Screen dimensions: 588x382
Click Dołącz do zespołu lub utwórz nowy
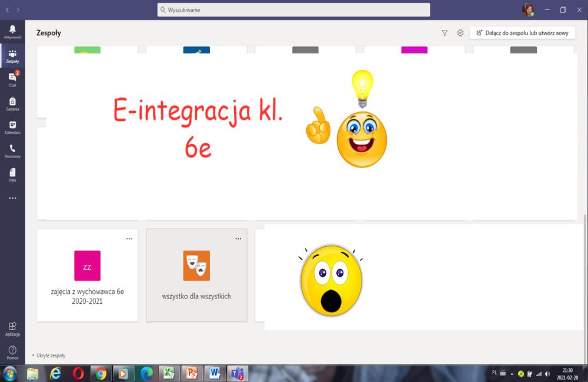coord(522,33)
